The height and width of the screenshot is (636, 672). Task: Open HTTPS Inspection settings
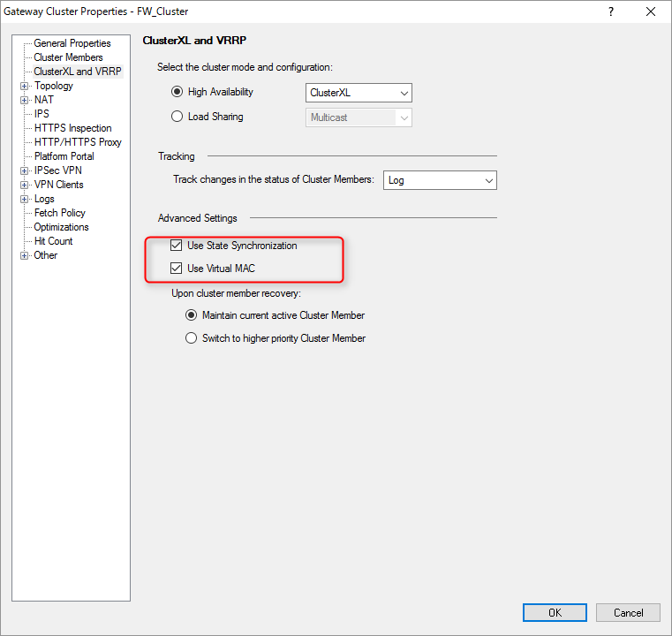[x=73, y=128]
